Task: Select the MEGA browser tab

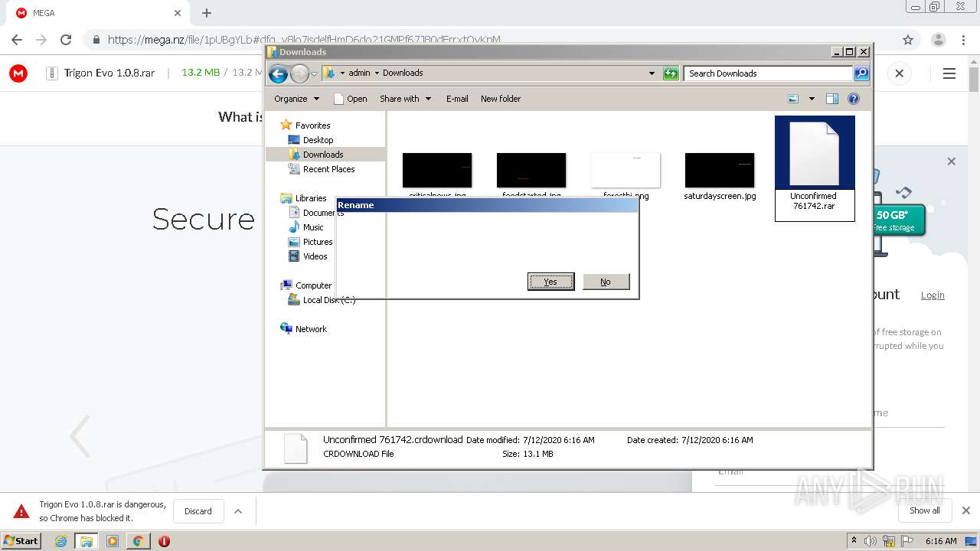Action: (x=99, y=13)
